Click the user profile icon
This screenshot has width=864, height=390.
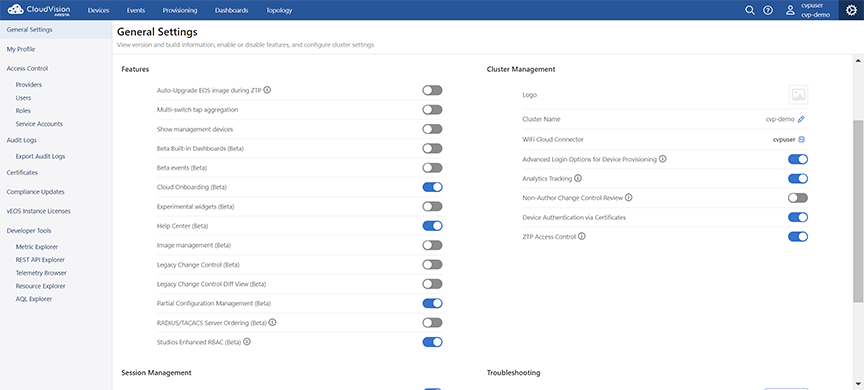(791, 10)
